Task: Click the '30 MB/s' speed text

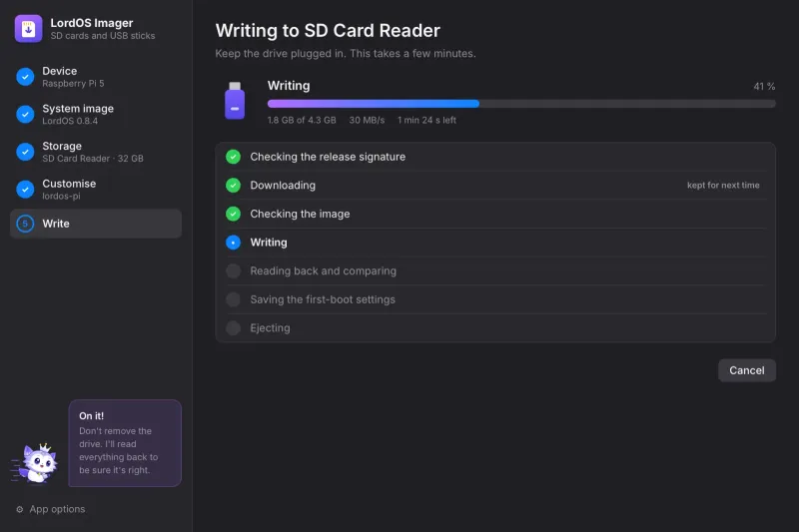Action: (367, 120)
